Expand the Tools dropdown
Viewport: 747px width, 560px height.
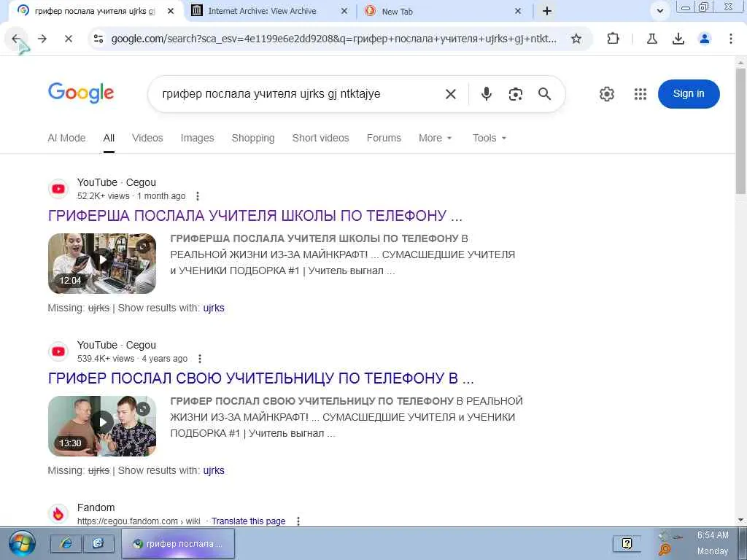[489, 138]
